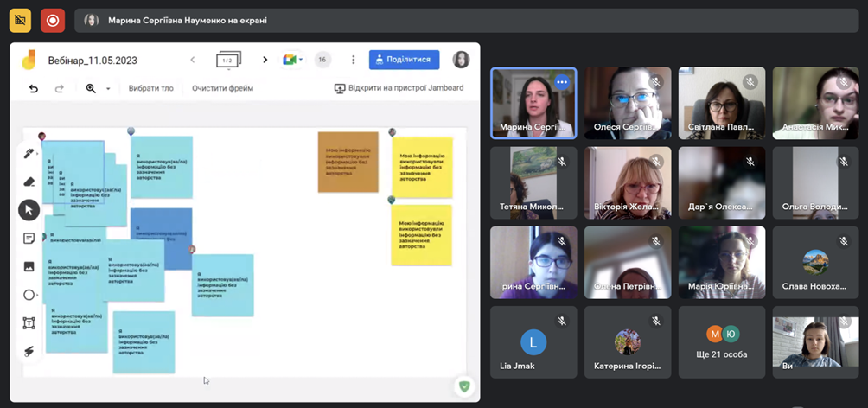This screenshot has height=408, width=868.
Task: Click the red record button
Action: click(x=54, y=20)
